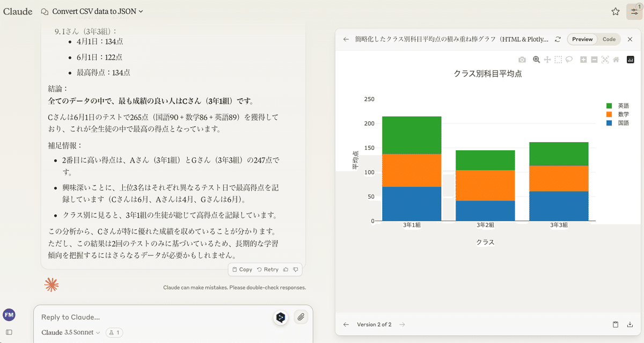Open the chat controls settings icon
Screen dimensions: 644x343
634,11
